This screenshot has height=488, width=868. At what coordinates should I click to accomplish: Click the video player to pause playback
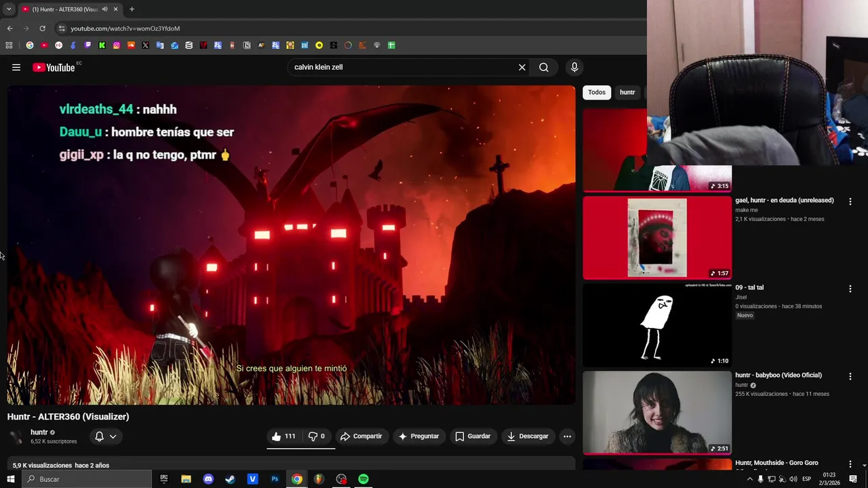291,245
